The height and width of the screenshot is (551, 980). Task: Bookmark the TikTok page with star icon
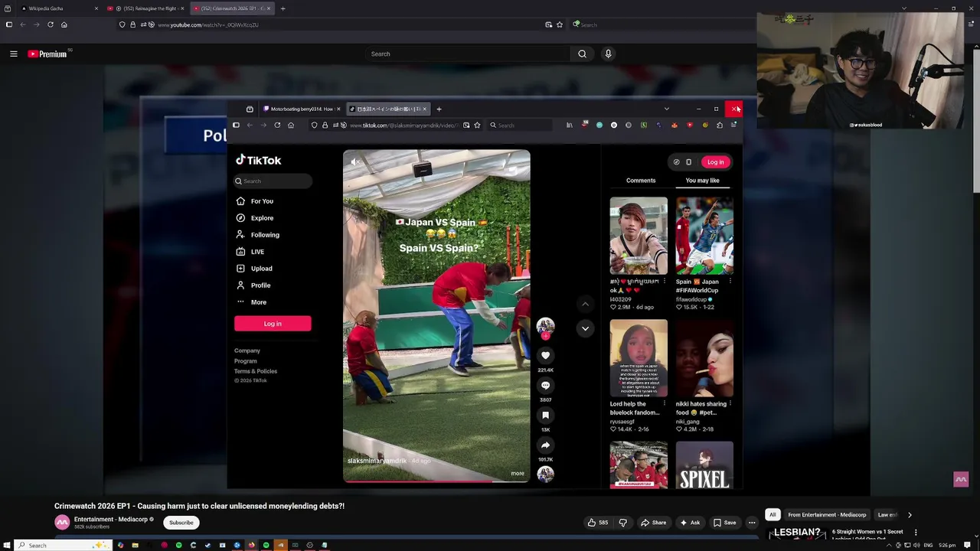477,126
